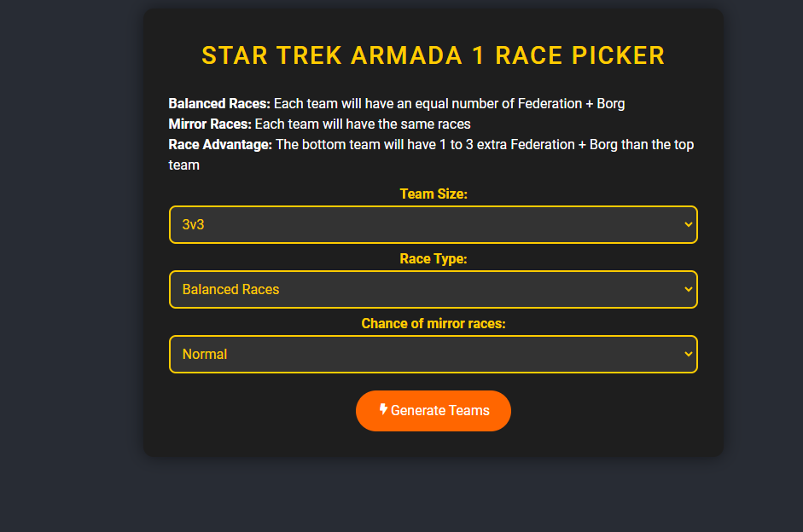Click the "Chance of mirror races:" label
The width and height of the screenshot is (803, 532).
[x=434, y=323]
